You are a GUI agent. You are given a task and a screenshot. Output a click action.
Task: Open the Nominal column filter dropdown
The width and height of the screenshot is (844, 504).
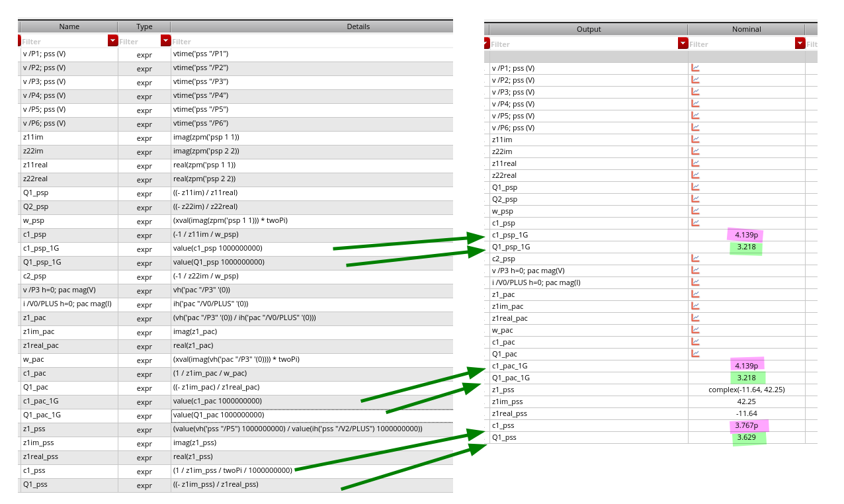800,44
